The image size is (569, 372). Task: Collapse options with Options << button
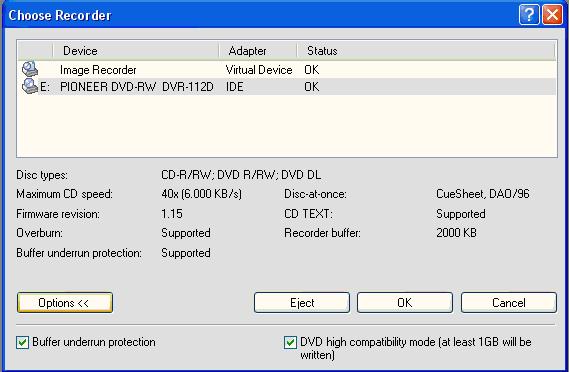pyautogui.click(x=65, y=302)
